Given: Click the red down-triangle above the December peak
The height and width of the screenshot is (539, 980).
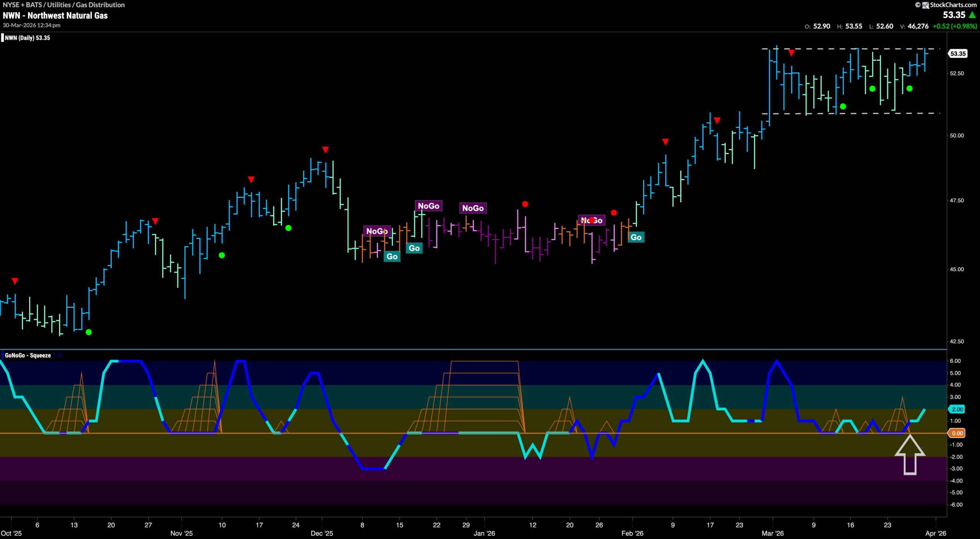Looking at the screenshot, I should pos(325,149).
